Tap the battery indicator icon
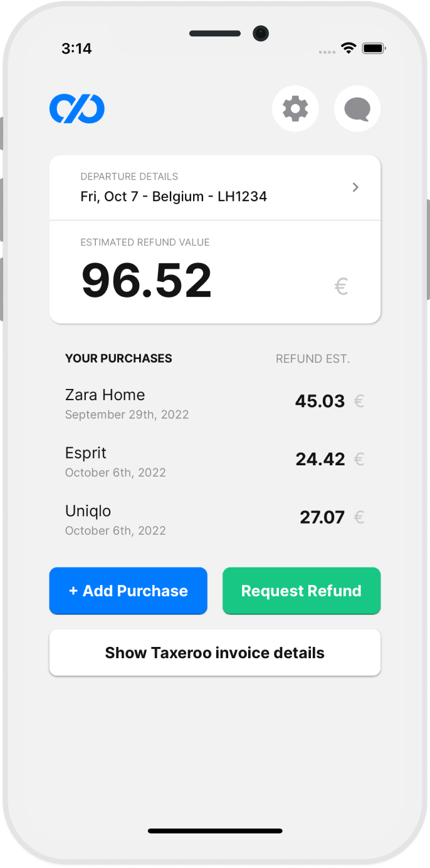The image size is (430, 868). pos(372,47)
